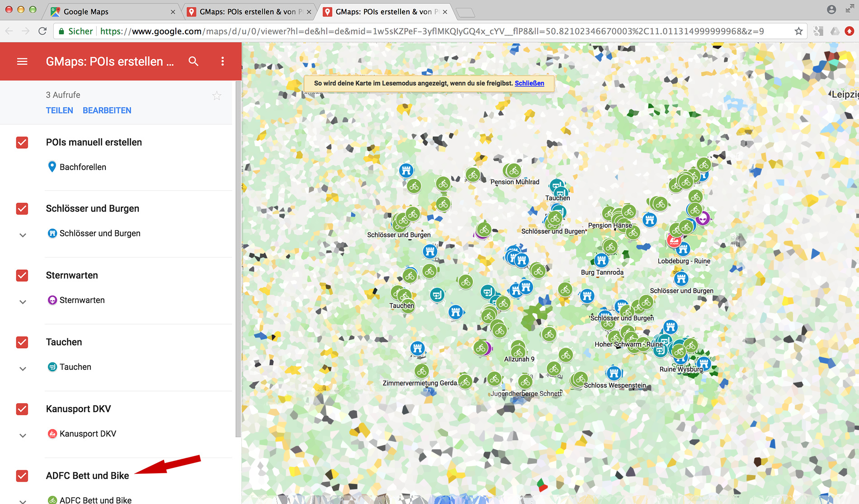The height and width of the screenshot is (504, 859).
Task: Uncheck the POIs manuell erstellen layer
Action: coord(22,142)
